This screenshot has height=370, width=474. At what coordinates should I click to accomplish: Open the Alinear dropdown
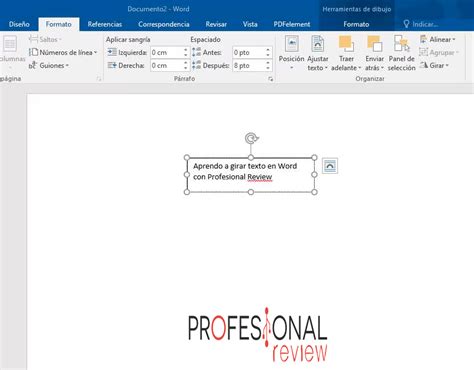coord(437,39)
